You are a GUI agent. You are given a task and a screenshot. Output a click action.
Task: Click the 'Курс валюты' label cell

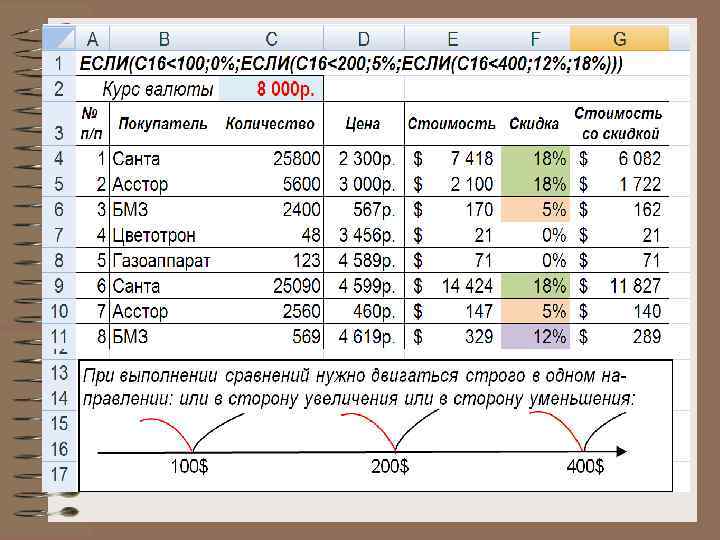(158, 89)
